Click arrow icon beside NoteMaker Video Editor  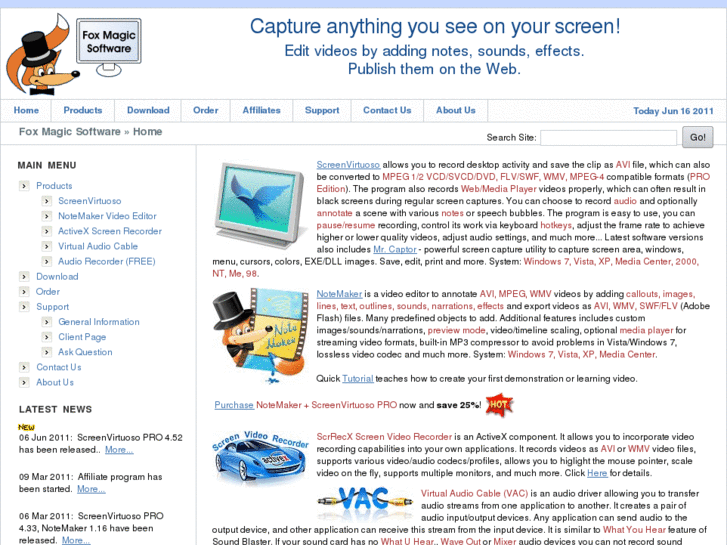(x=46, y=216)
